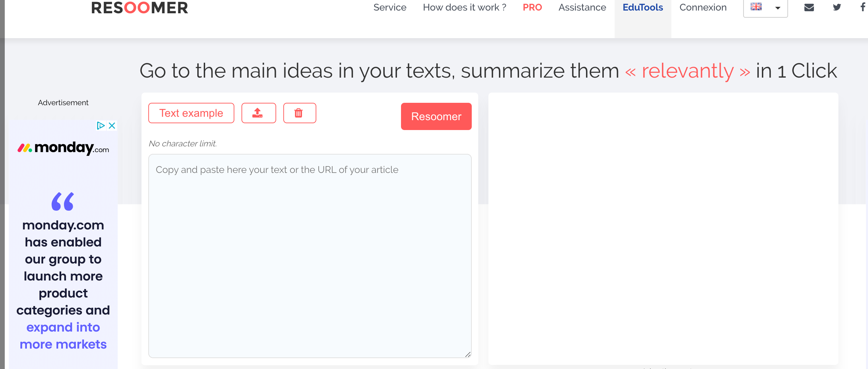Click the AdChoices triangle icon
The width and height of the screenshot is (868, 369).
(x=101, y=126)
